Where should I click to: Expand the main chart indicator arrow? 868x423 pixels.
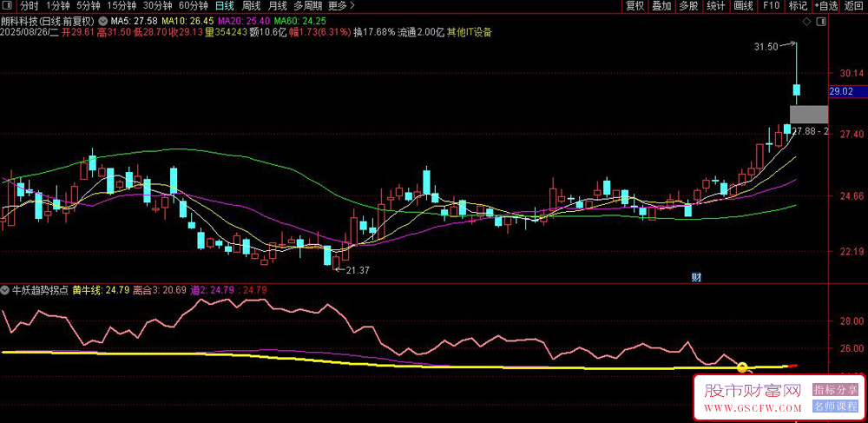(x=102, y=21)
